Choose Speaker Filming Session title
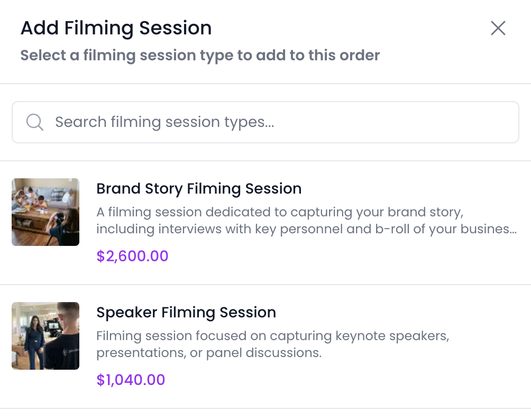Viewport: 531px width, 420px height. [x=186, y=313]
